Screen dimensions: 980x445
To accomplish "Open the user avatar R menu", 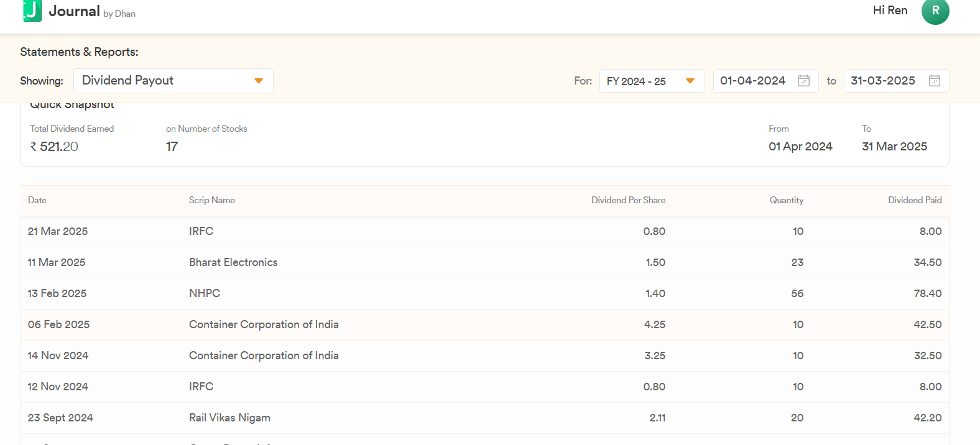I will [935, 11].
